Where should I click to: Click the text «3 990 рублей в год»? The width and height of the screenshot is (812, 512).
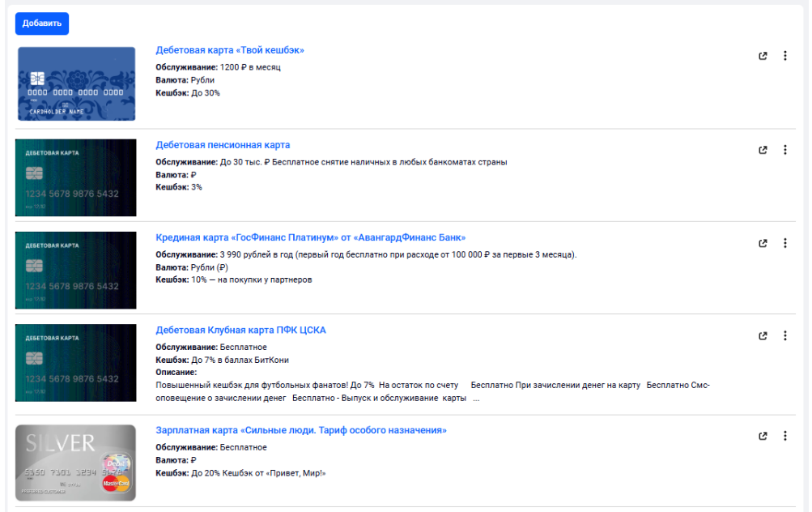(257, 255)
